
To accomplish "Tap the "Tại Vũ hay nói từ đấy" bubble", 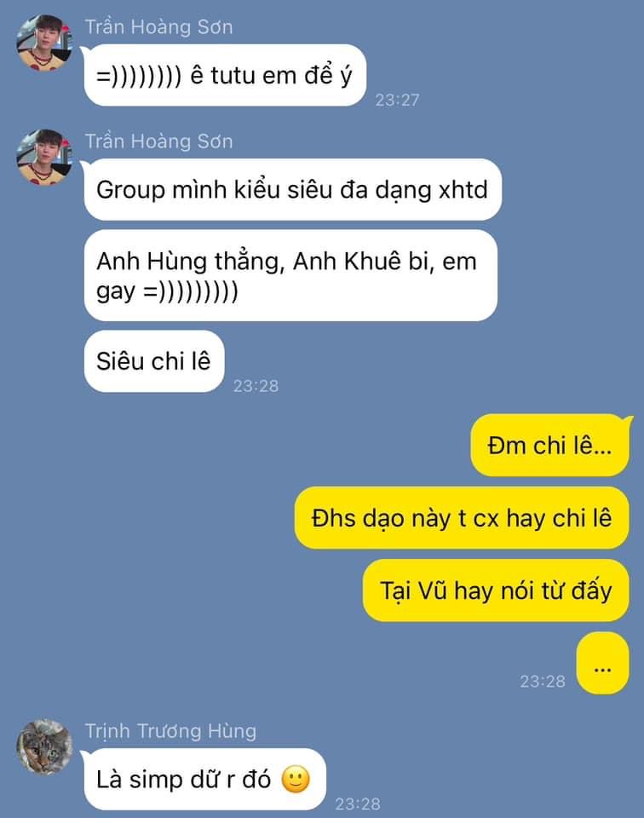I will tap(496, 590).
